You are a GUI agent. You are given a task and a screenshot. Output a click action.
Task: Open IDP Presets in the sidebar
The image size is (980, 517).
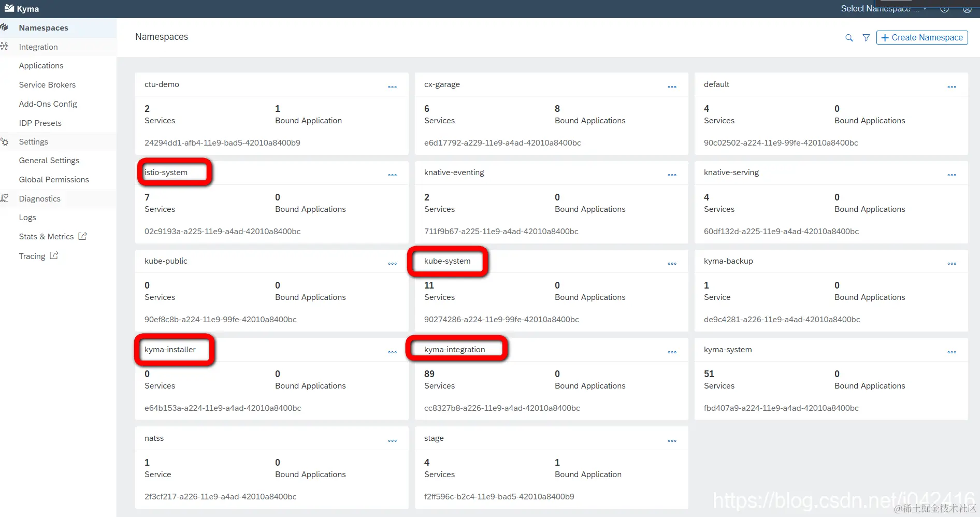coord(40,123)
